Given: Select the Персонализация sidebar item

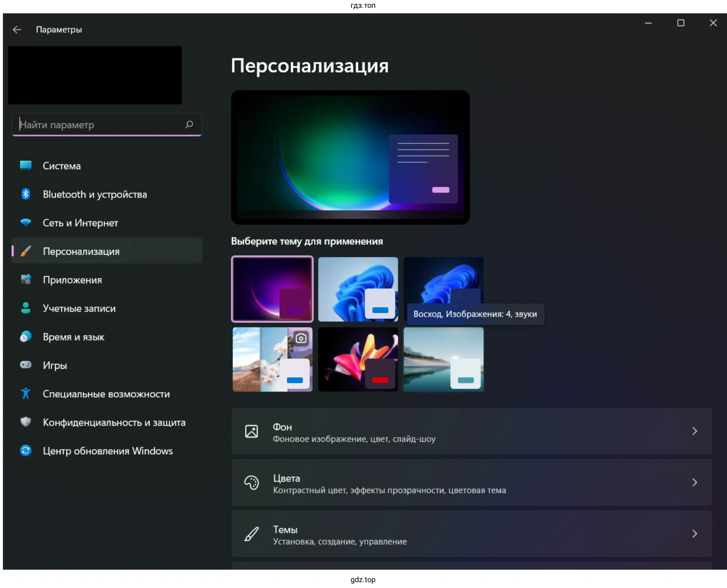Looking at the screenshot, I should click(107, 251).
